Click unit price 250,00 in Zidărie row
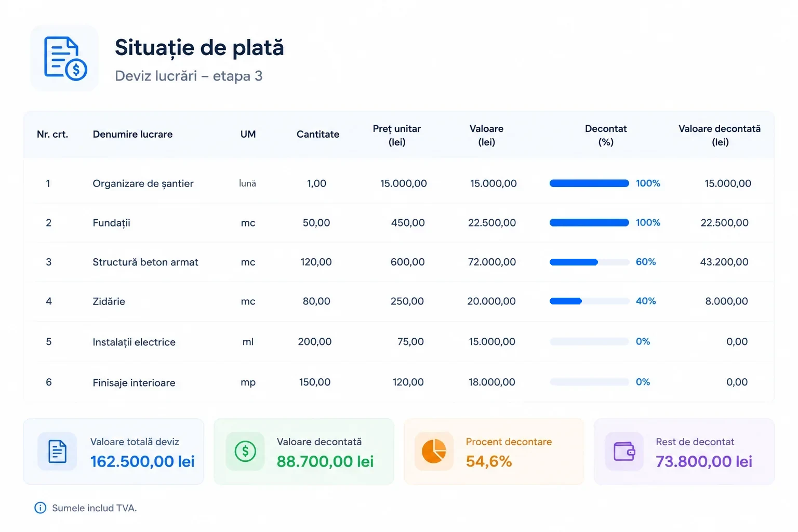 (407, 301)
